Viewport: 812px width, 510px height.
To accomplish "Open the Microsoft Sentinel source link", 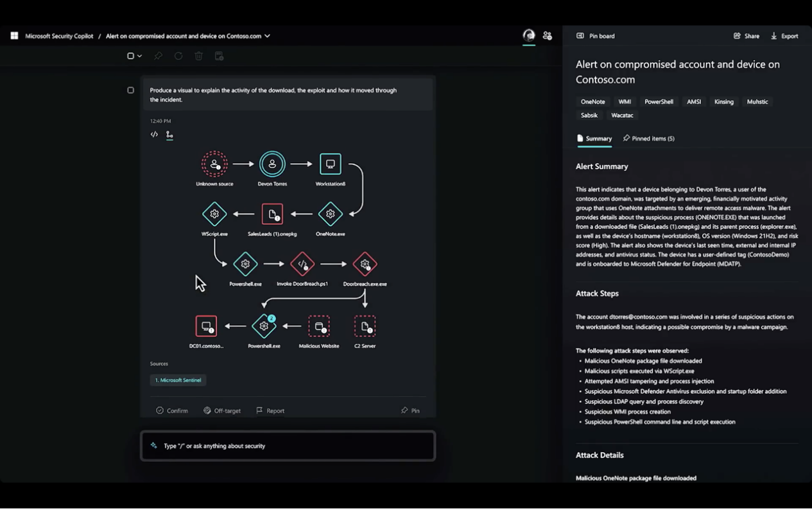I will coord(178,380).
